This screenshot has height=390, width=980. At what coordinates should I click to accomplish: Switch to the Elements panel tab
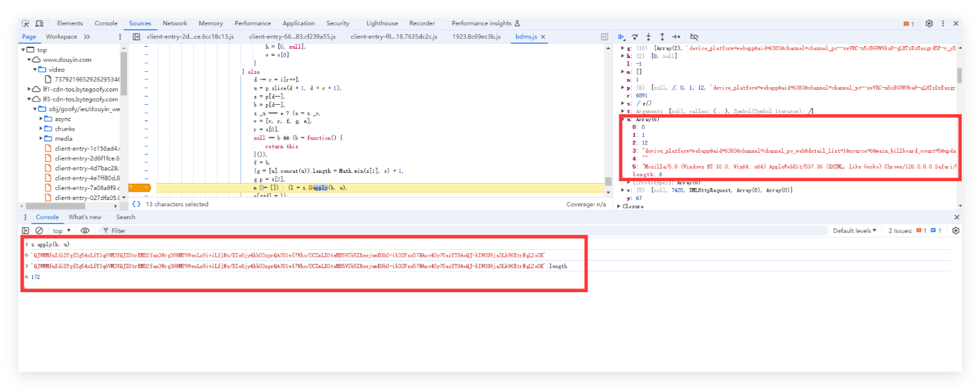tap(70, 23)
